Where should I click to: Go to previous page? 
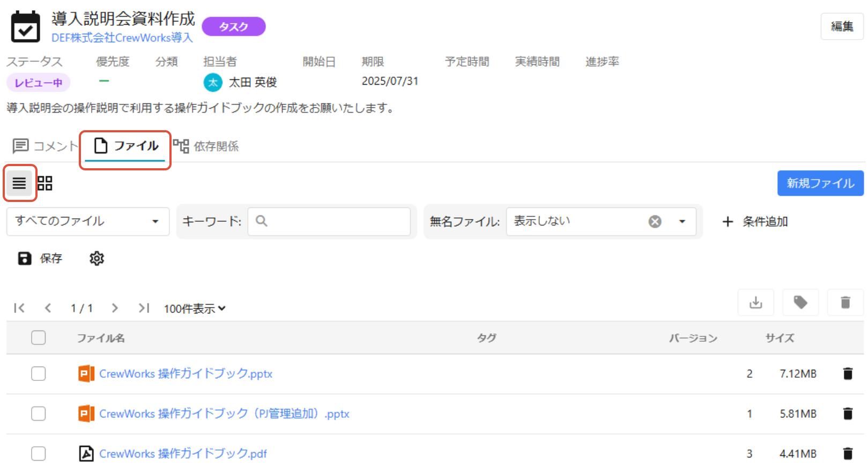click(48, 308)
